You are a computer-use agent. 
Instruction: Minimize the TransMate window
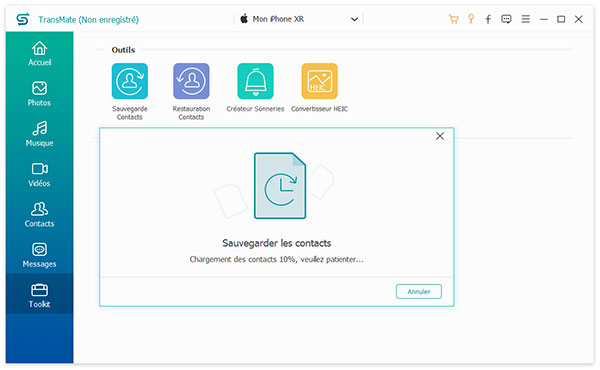[x=544, y=19]
